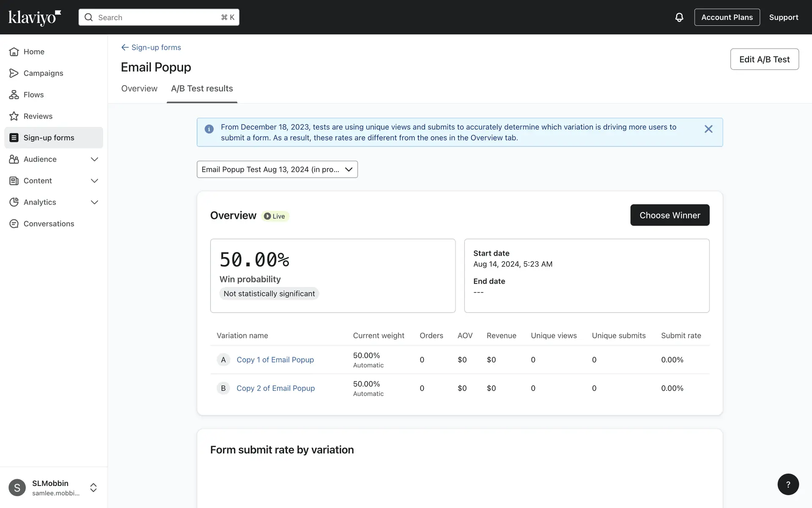Open Copy 1 of Email Popup link

(275, 359)
